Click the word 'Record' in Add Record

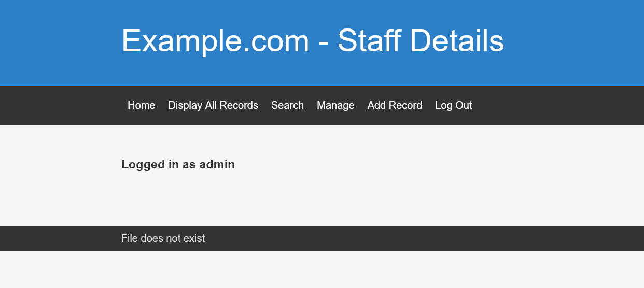[x=405, y=105]
